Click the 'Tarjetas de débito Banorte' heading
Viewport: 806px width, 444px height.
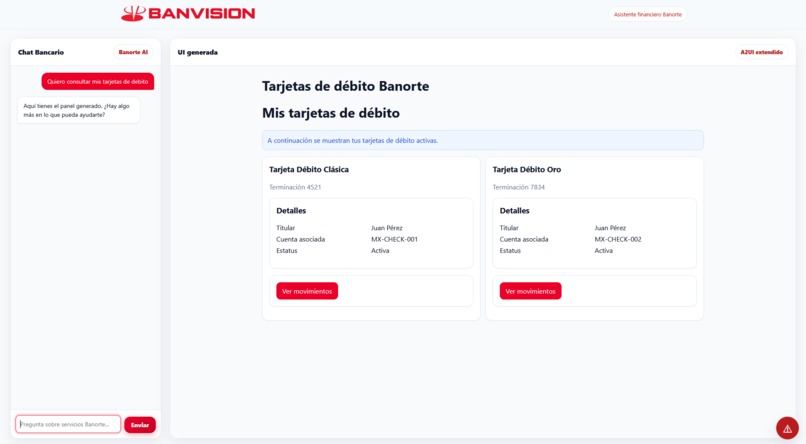coord(345,86)
